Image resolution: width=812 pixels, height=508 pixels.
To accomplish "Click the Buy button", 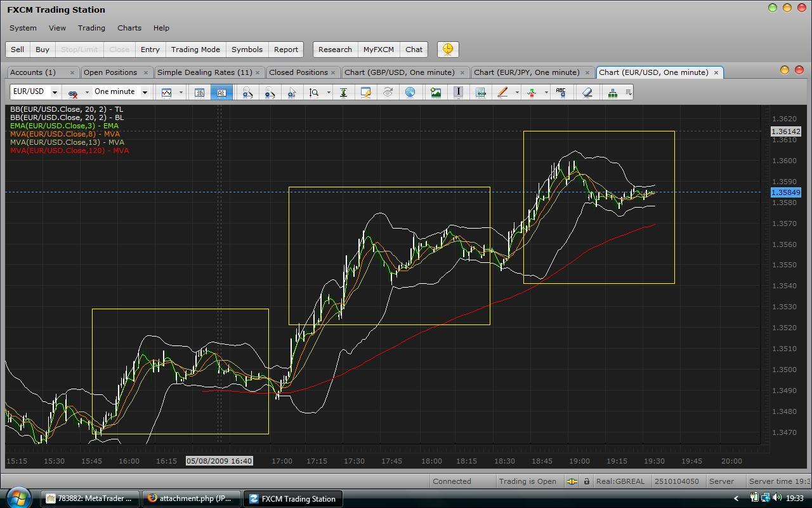I will click(43, 50).
